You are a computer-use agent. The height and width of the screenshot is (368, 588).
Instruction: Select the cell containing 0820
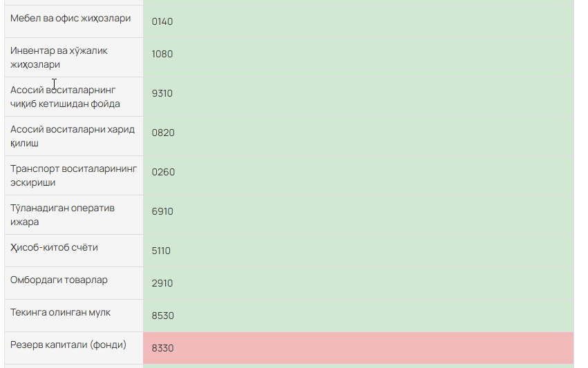coord(359,136)
